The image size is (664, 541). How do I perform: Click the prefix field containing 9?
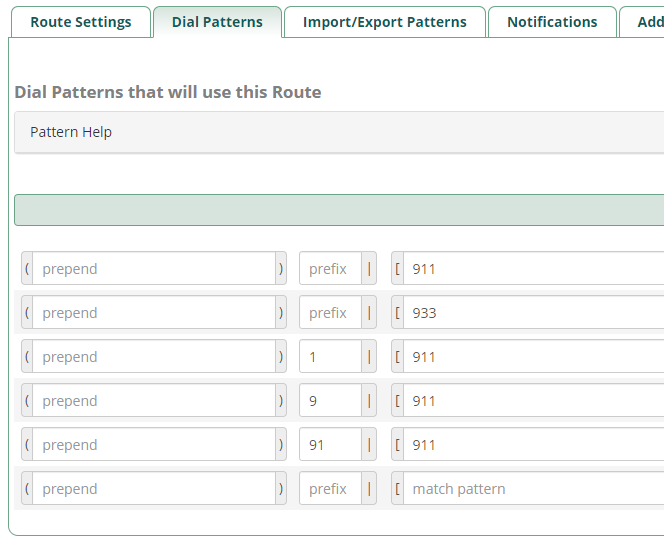[330, 400]
